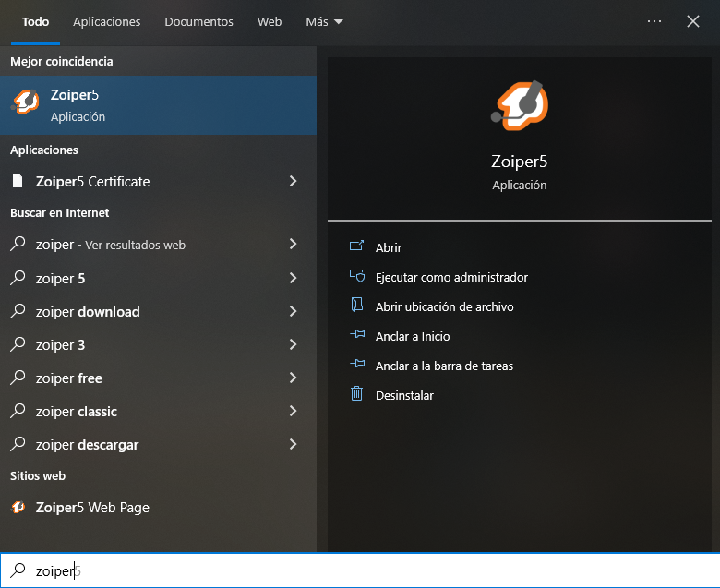The image size is (720, 588).
Task: Select zoiper - Ver resultados web entry
Action: tap(158, 245)
